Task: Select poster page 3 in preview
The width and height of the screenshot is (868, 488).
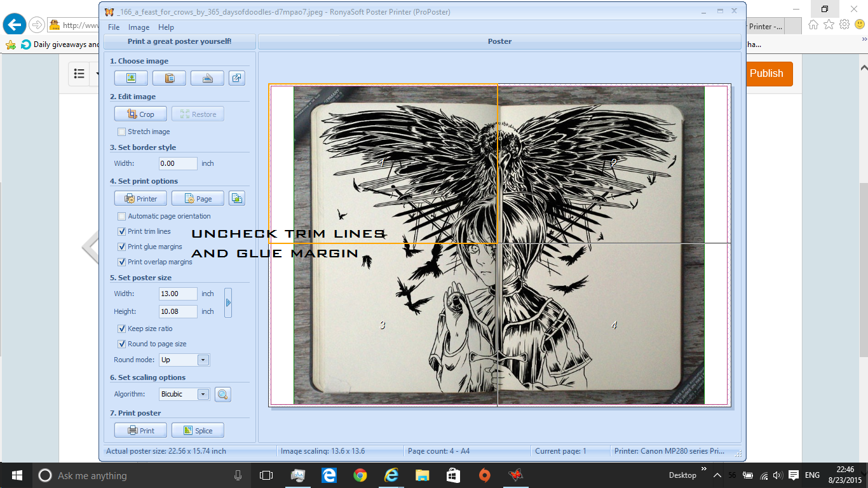Action: (382, 325)
